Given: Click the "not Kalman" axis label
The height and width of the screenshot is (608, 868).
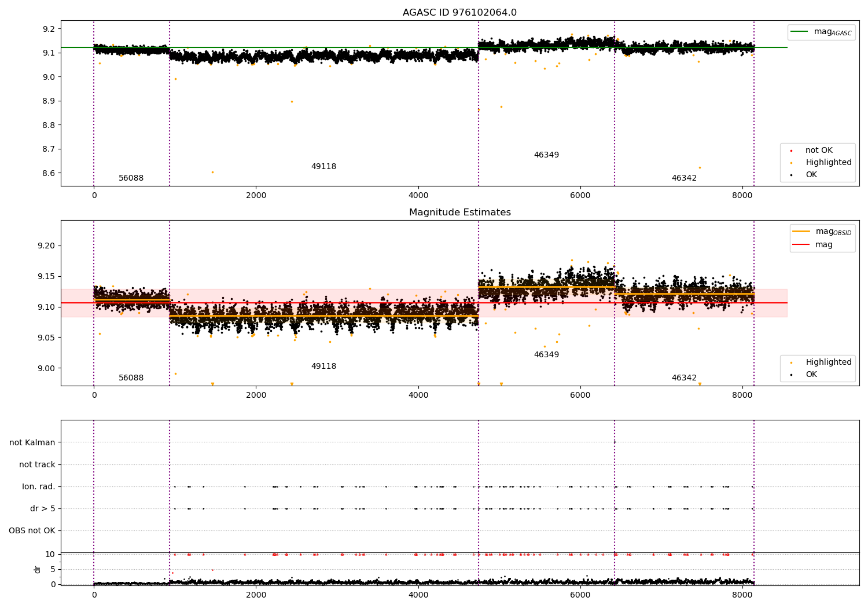Looking at the screenshot, I should coord(32,443).
